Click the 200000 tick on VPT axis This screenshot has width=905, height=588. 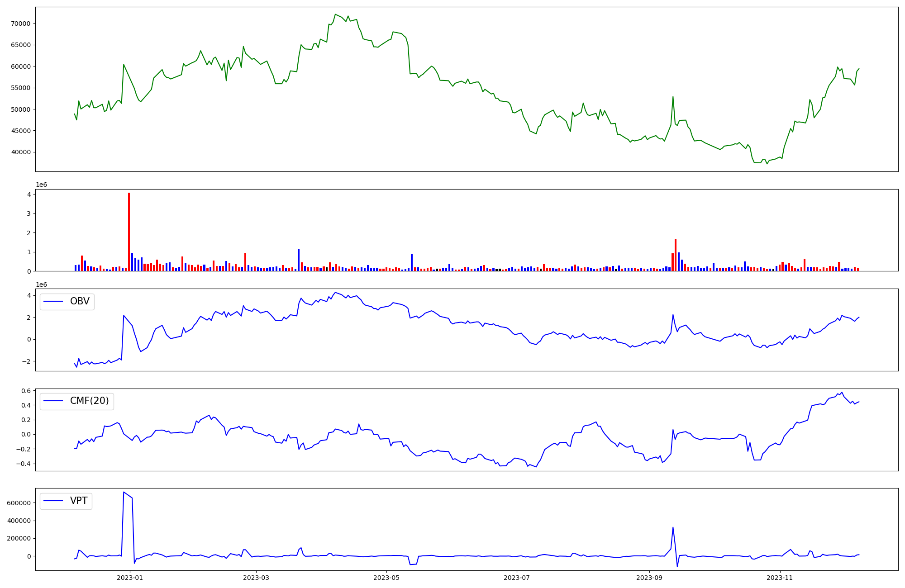[19, 538]
